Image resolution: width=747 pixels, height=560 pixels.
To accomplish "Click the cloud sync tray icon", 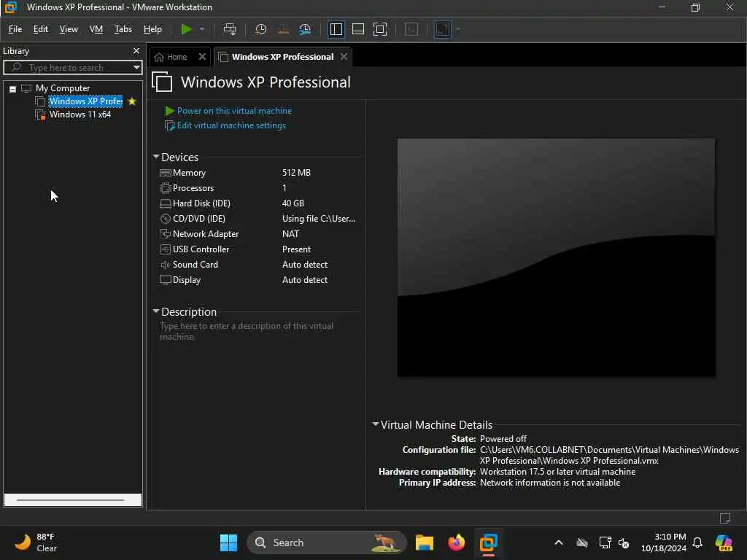I will point(581,542).
